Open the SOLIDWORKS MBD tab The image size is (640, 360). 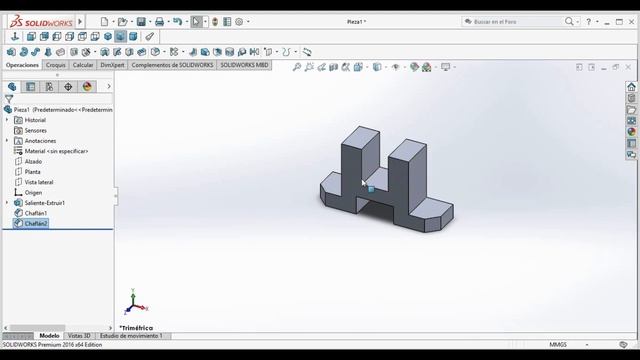(x=244, y=65)
